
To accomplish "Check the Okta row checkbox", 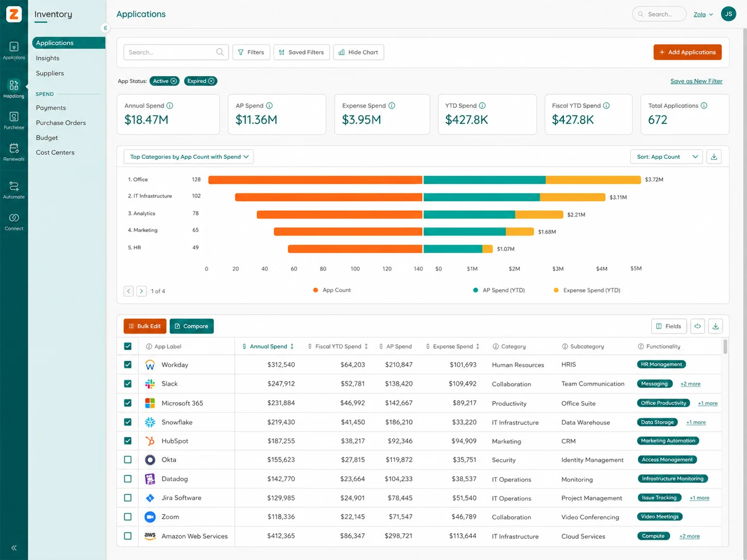I will [128, 459].
